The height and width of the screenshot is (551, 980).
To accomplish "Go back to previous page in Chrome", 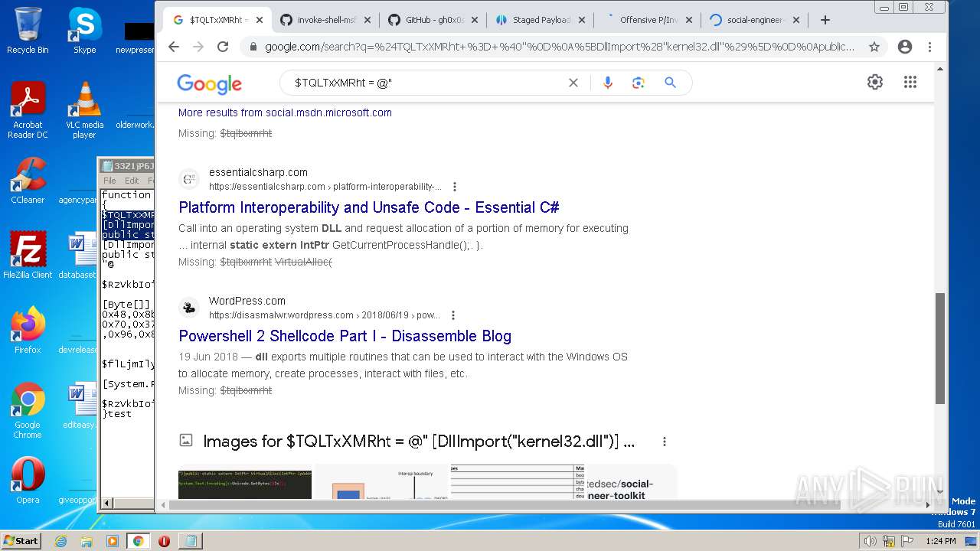I will [x=174, y=47].
